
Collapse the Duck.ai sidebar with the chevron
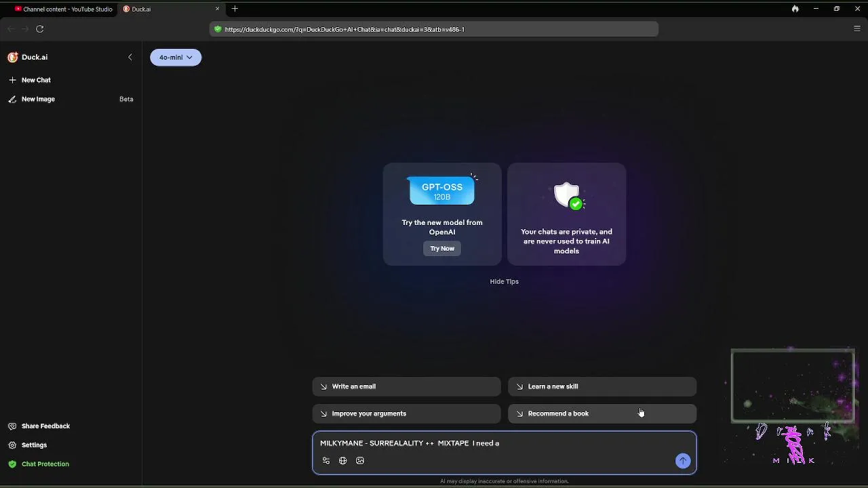pos(130,57)
